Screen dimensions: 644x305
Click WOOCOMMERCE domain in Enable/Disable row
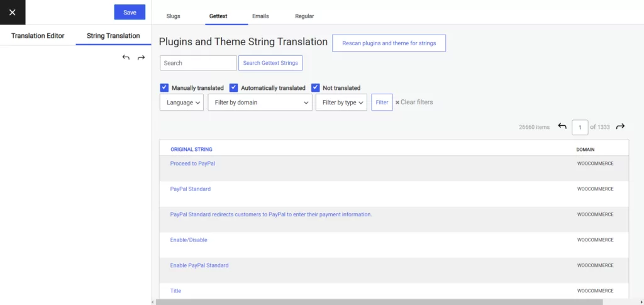(595, 240)
